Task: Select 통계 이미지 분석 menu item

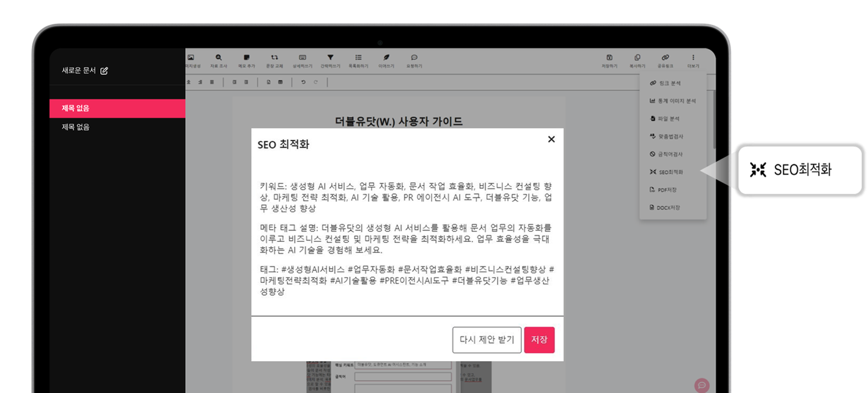Action: 672,101
